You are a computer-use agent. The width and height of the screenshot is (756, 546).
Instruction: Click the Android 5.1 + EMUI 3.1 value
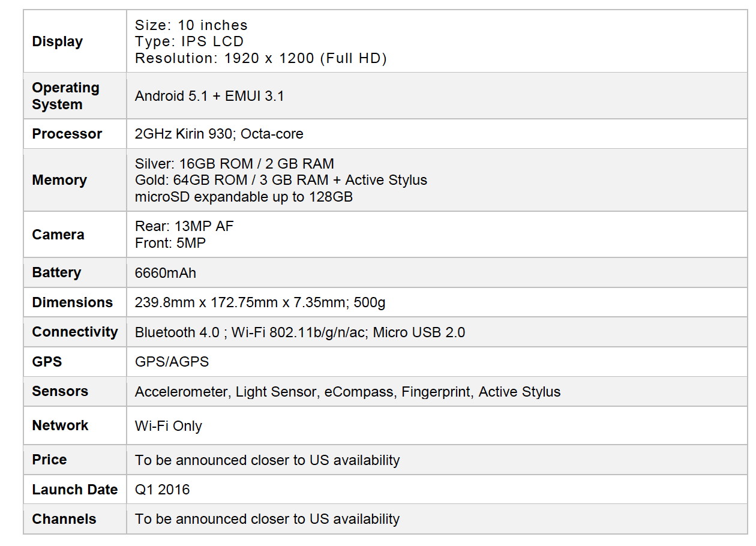tap(209, 96)
